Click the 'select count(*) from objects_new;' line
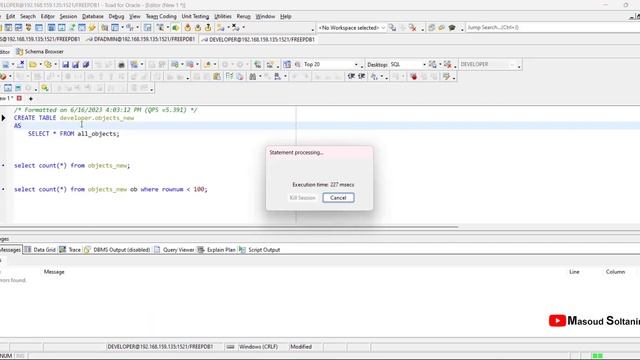Screen dimensions: 640x360 (72, 165)
